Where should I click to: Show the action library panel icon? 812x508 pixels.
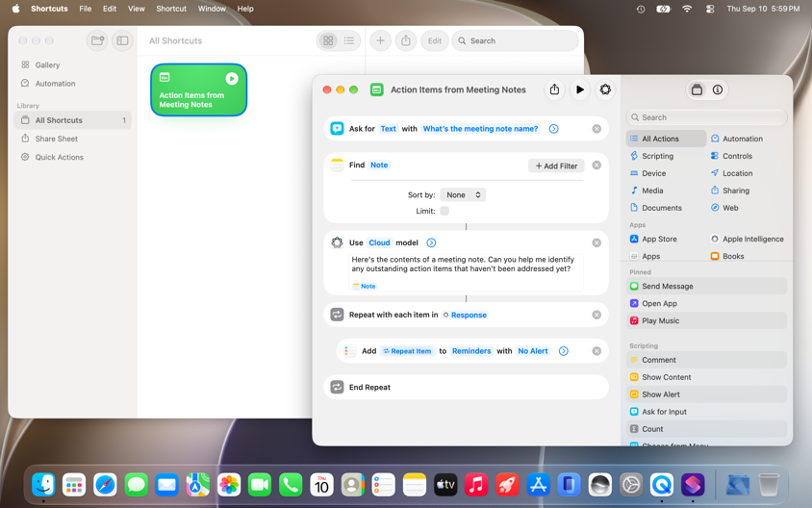tap(697, 89)
